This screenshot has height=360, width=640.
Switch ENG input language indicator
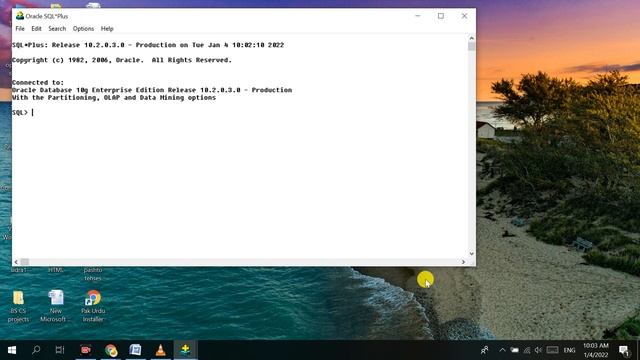click(x=569, y=350)
